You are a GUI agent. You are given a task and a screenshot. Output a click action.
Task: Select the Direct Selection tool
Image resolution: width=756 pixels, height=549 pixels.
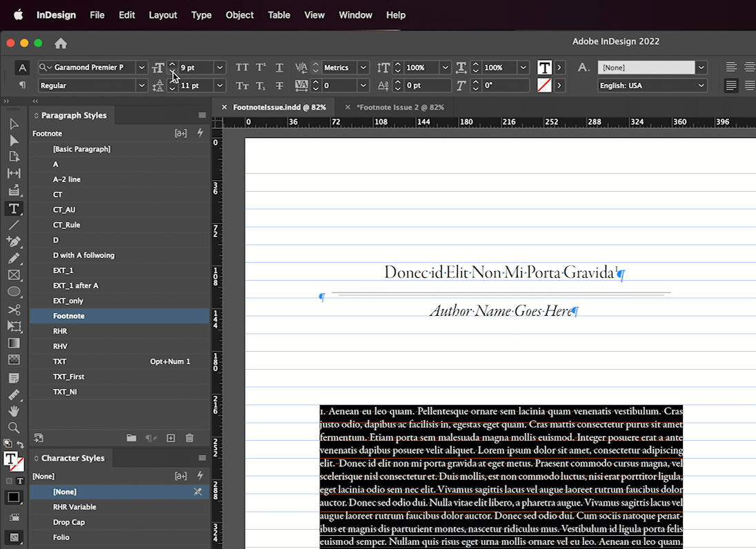pos(14,140)
